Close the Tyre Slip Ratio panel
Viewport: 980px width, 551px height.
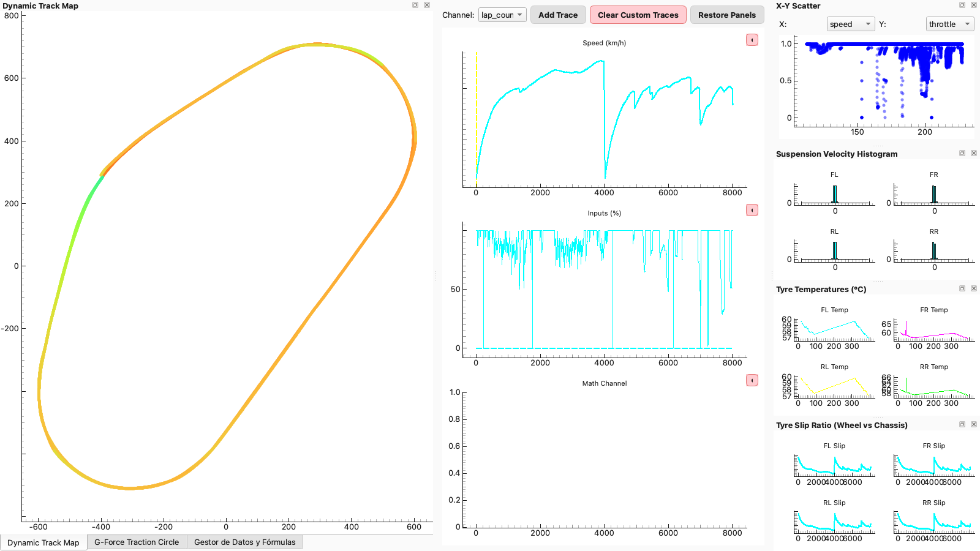[974, 424]
